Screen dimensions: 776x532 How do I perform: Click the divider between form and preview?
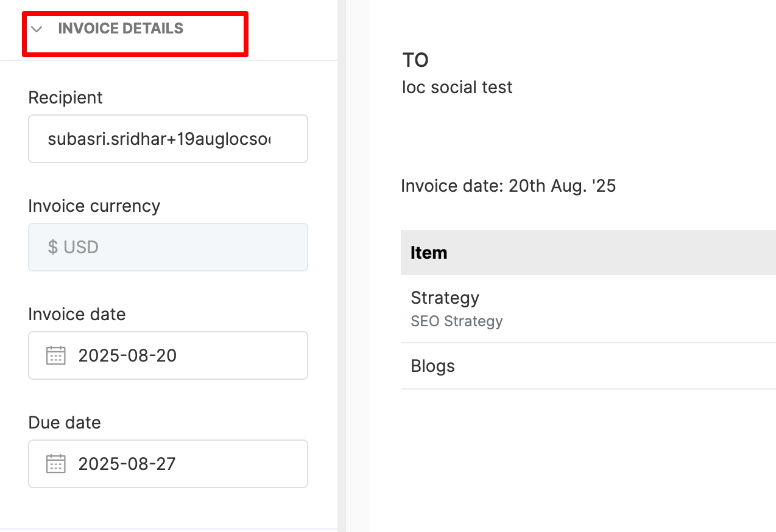pos(342,266)
